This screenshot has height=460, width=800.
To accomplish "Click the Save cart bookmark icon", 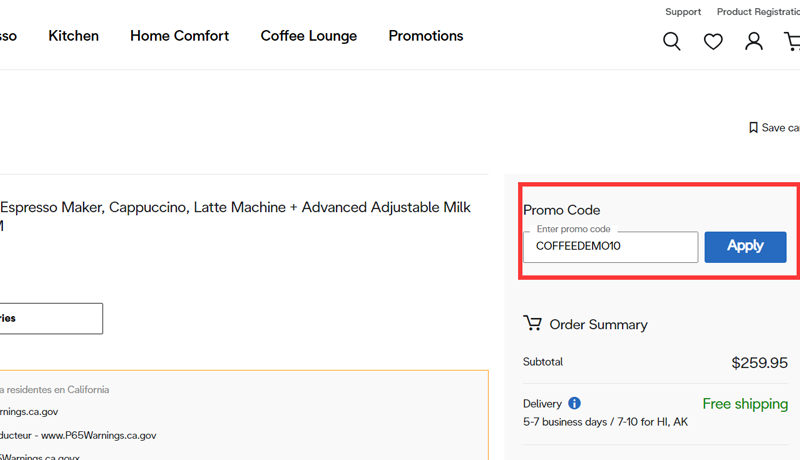I will coord(753,128).
